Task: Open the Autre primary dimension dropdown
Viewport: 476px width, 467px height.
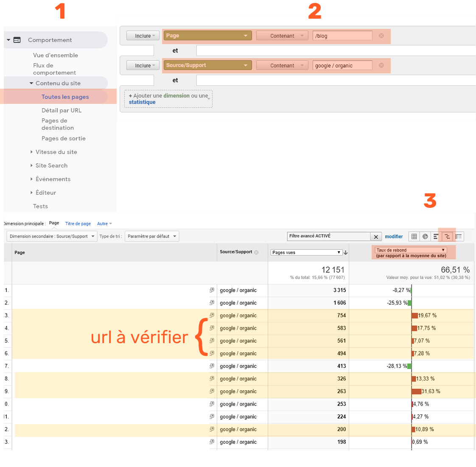Action: pos(104,224)
